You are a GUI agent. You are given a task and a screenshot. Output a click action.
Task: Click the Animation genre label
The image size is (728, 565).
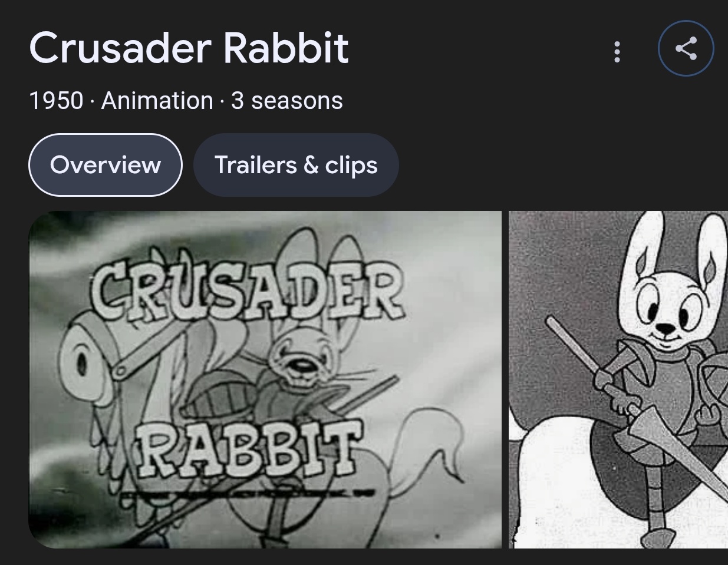click(157, 101)
